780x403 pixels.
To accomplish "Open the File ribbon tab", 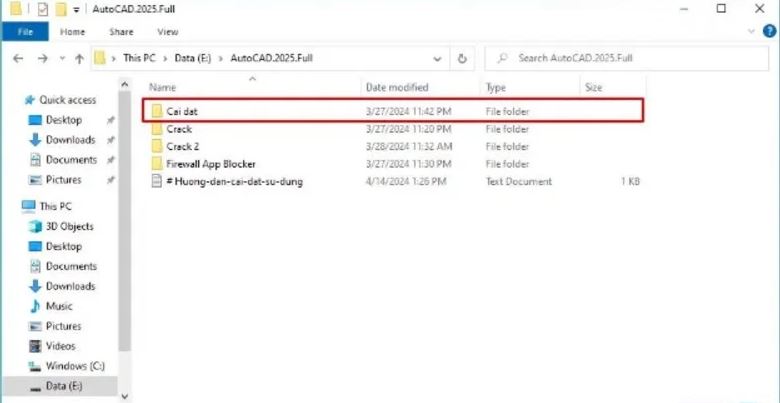I will 25,32.
